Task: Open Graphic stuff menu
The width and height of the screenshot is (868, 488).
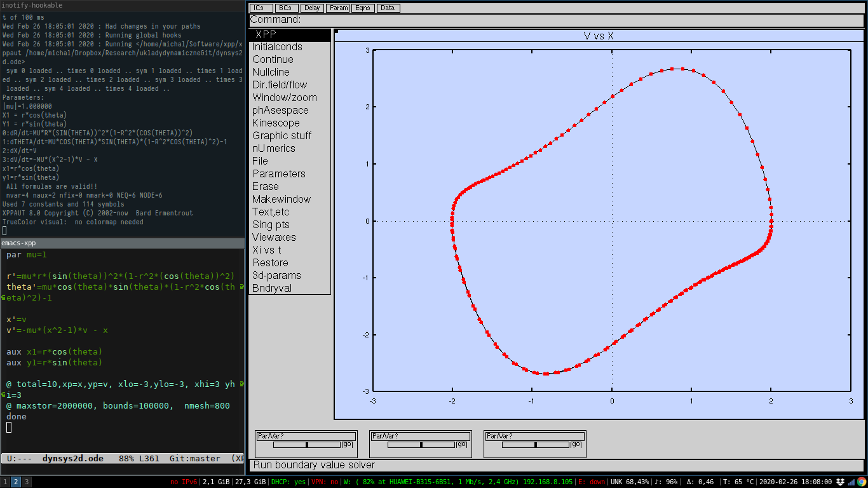Action: (x=290, y=136)
